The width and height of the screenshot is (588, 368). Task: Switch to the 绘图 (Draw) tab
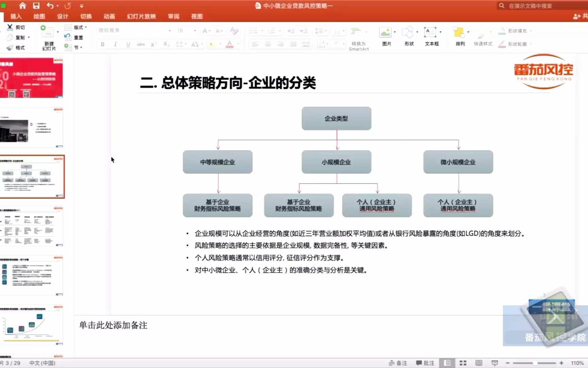[39, 16]
